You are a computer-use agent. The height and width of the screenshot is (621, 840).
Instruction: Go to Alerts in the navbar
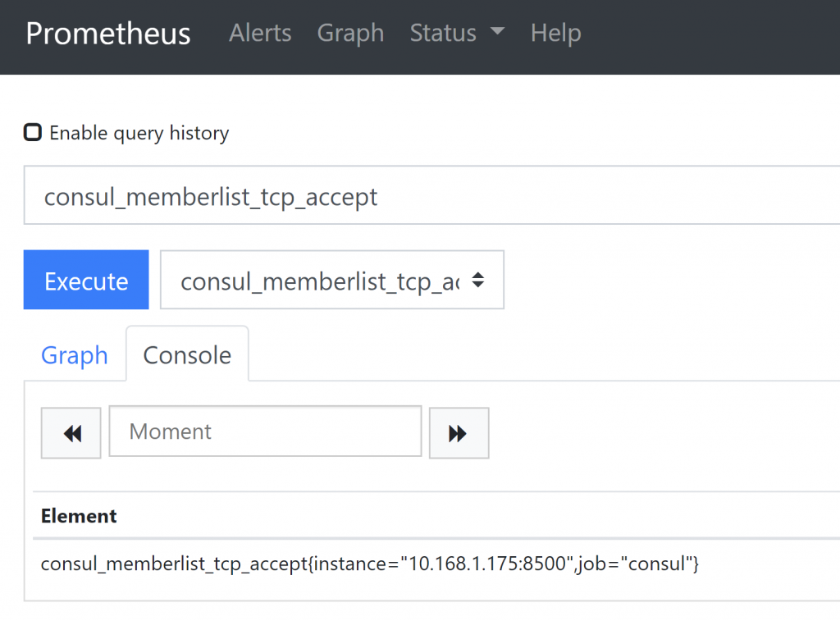click(260, 33)
